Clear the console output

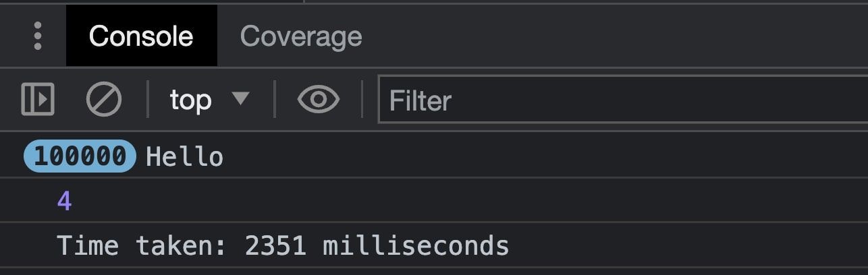[104, 100]
